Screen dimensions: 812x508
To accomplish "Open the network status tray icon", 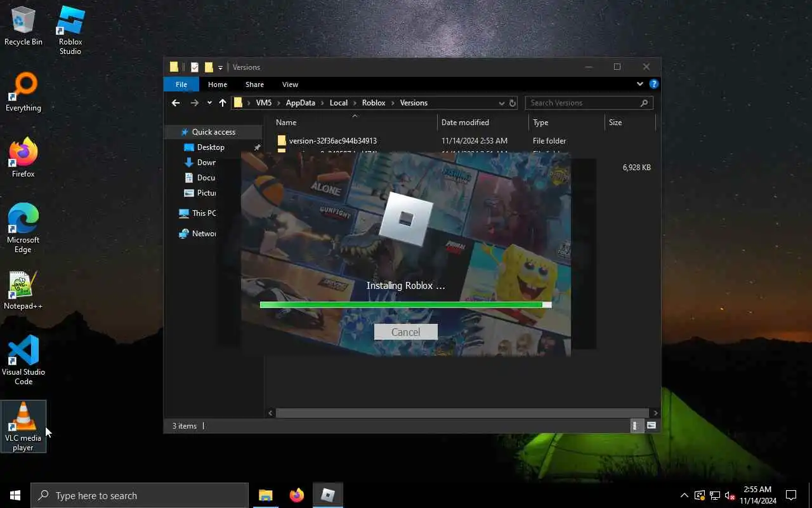I will pyautogui.click(x=715, y=495).
